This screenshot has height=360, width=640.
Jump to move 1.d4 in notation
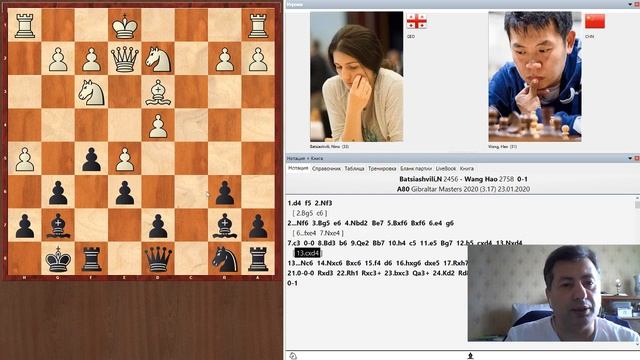click(x=294, y=203)
